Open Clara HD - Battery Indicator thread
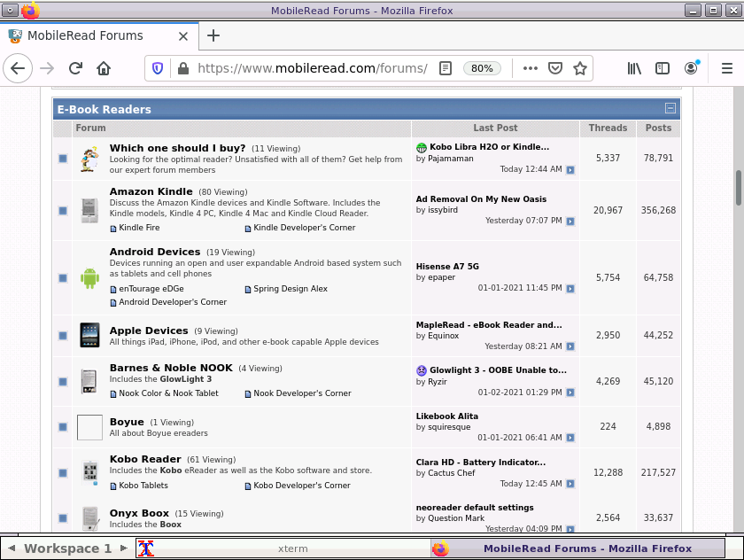 pyautogui.click(x=481, y=462)
